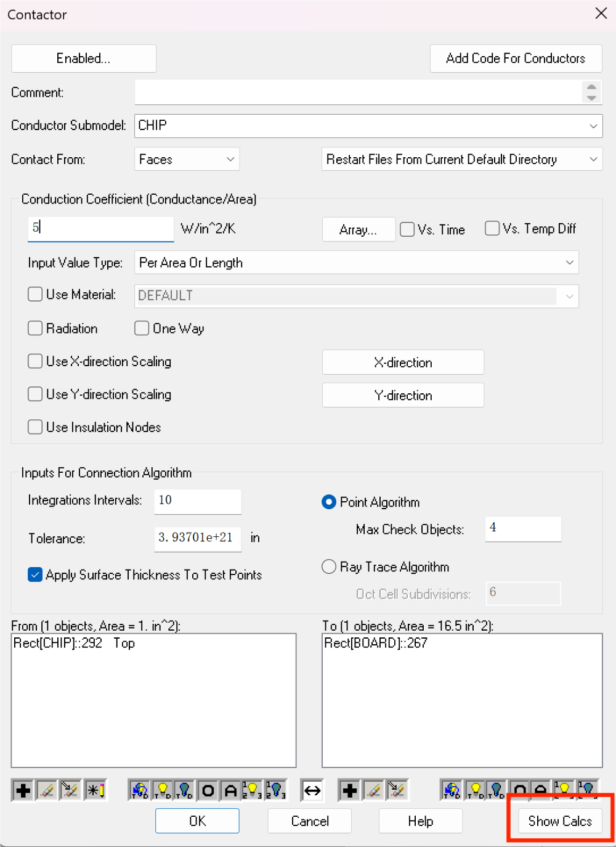Open the Conductor Submodel CHIP dropdown
The height and width of the screenshot is (847, 616).
[x=368, y=126]
